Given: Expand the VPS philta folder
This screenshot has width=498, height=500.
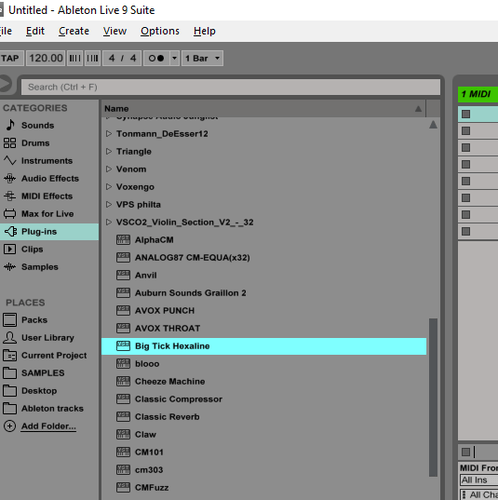Looking at the screenshot, I should pyautogui.click(x=108, y=204).
